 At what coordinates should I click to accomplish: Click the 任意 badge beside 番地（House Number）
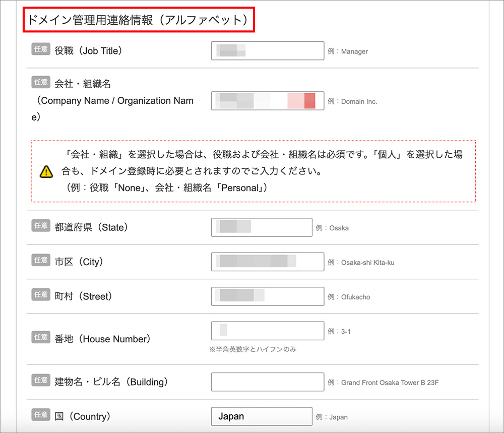point(40,337)
